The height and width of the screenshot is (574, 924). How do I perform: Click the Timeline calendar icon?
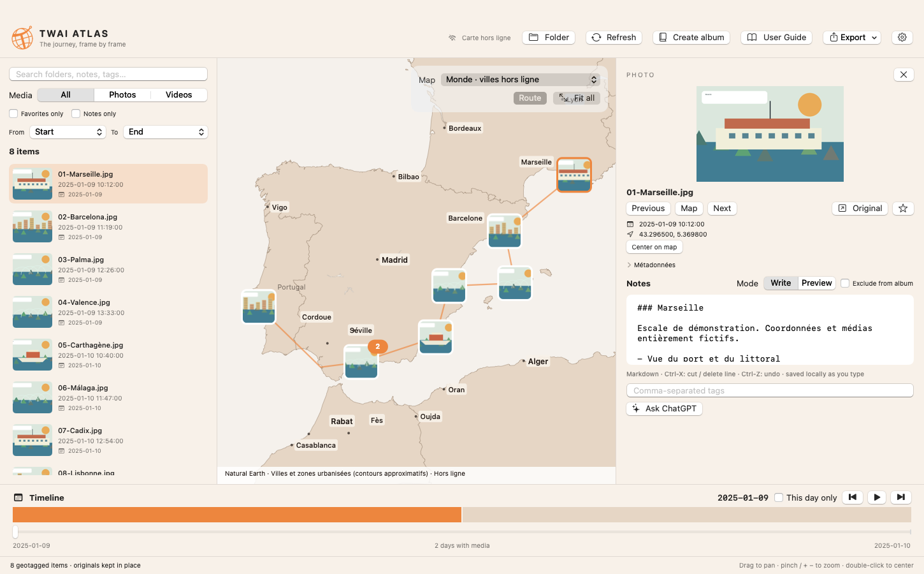tap(18, 498)
